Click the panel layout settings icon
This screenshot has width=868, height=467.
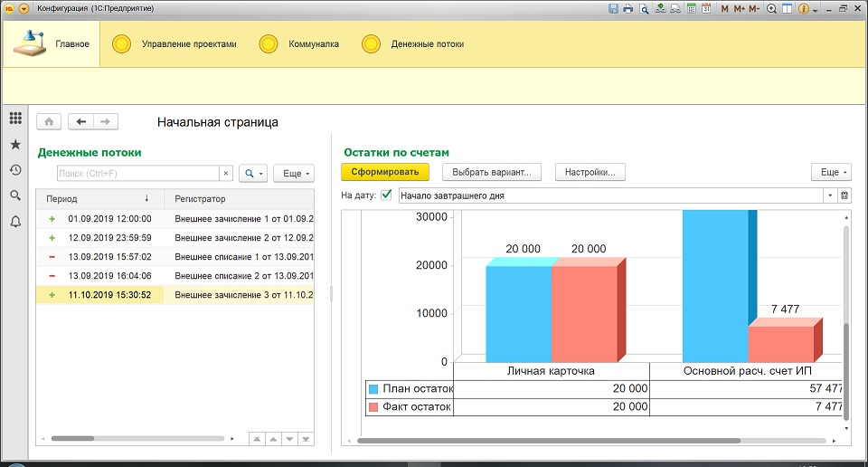click(787, 8)
